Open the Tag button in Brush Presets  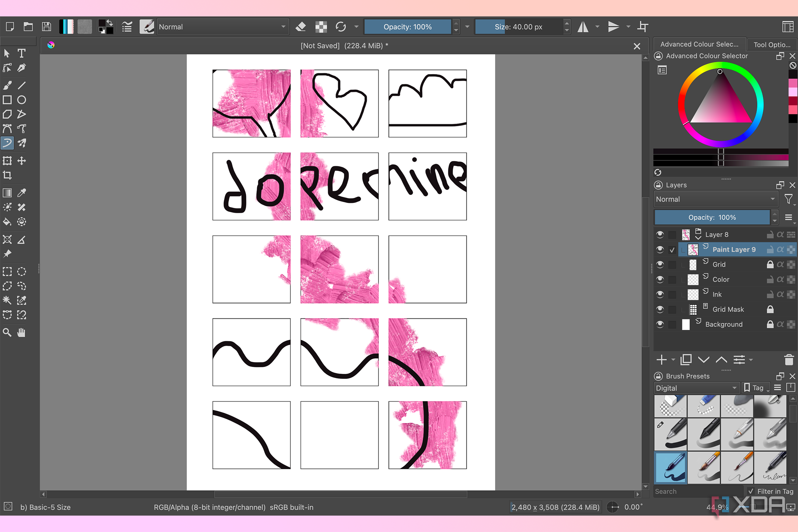coord(755,388)
